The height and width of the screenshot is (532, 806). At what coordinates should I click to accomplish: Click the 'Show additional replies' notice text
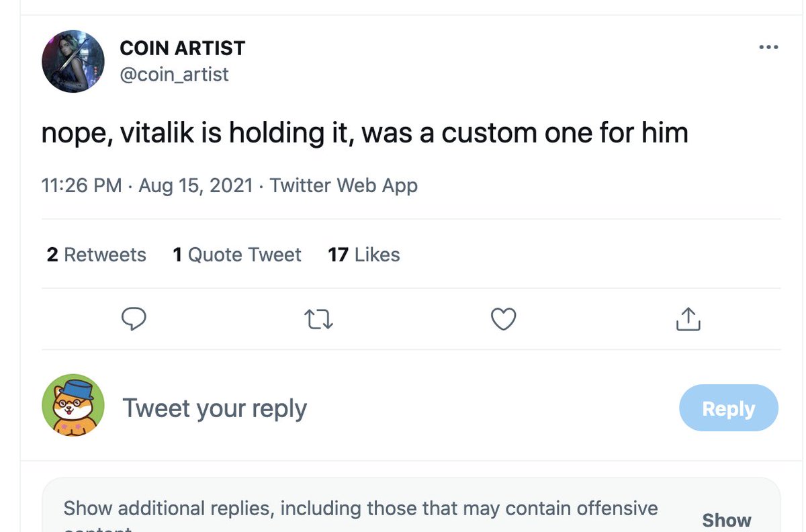[361, 508]
